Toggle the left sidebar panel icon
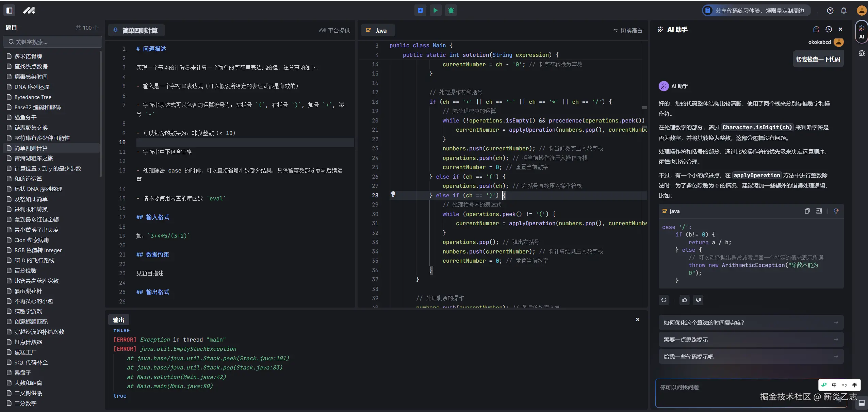 (x=10, y=11)
